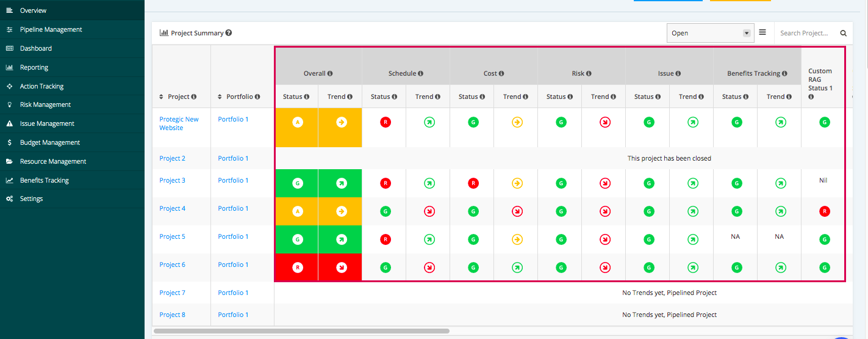Click green Overall status icon for Project 3
868x339 pixels.
(x=298, y=183)
